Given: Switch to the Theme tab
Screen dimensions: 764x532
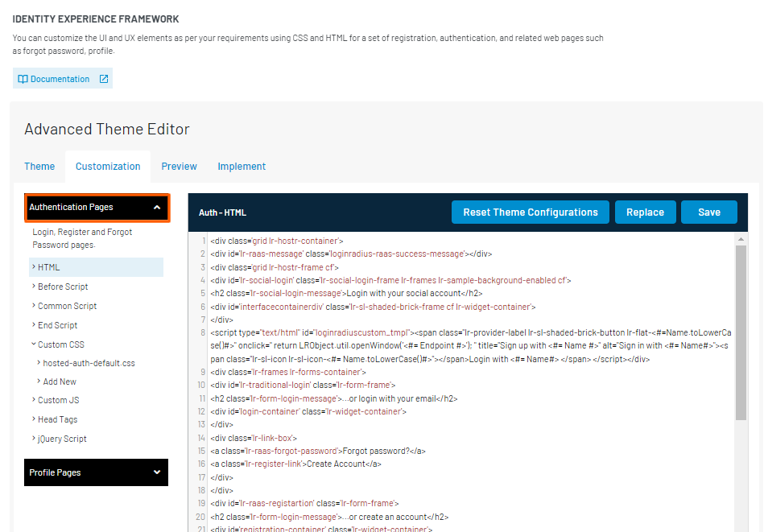Looking at the screenshot, I should [x=39, y=166].
